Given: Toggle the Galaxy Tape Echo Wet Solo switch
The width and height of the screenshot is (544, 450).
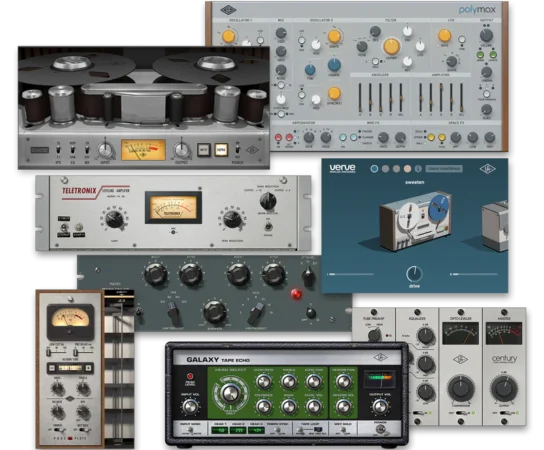Looking at the screenshot, I should point(343,431).
